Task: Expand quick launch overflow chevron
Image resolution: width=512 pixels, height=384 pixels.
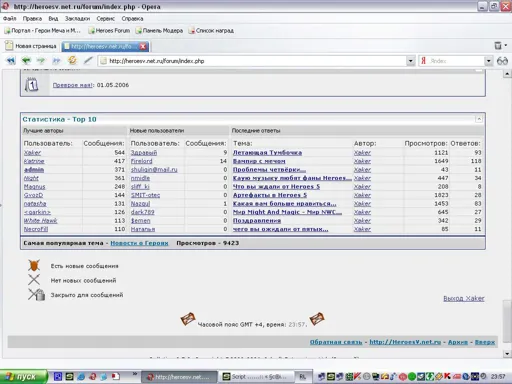Action: 135,374
